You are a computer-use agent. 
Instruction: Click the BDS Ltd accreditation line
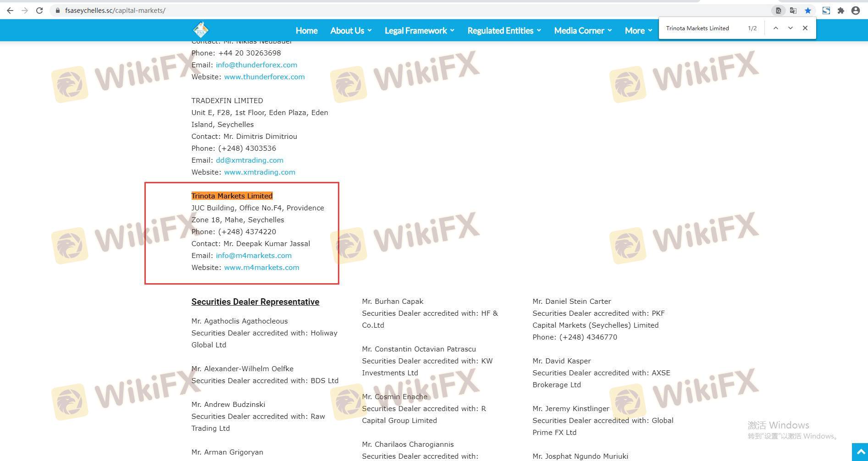point(265,381)
